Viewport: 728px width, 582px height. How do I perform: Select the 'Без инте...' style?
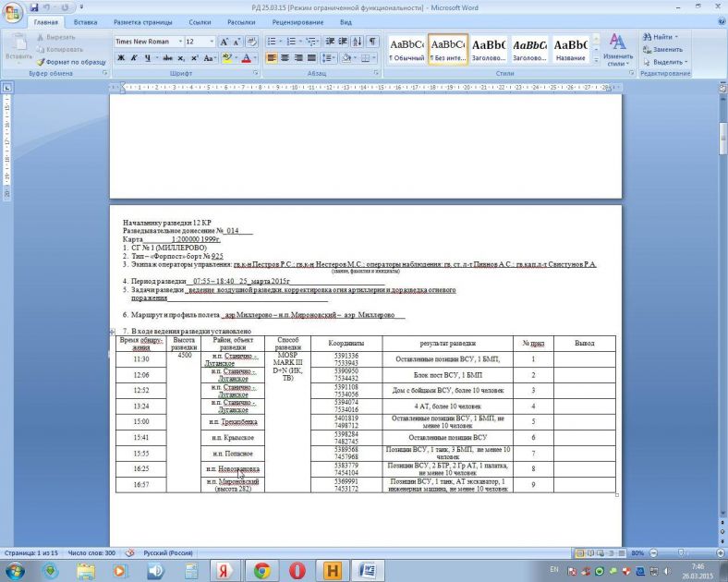click(448, 50)
